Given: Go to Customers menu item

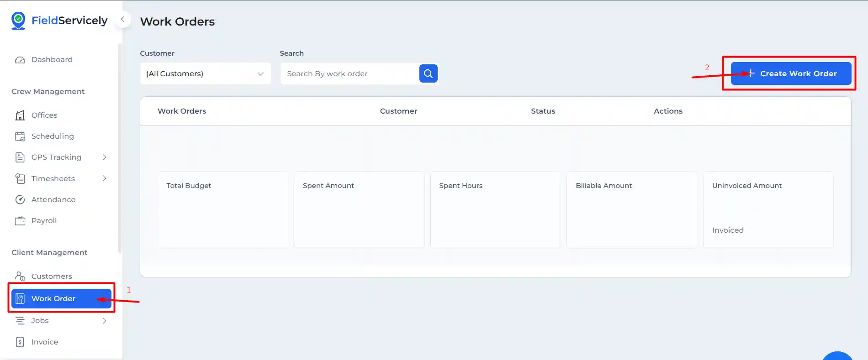Looking at the screenshot, I should (52, 276).
